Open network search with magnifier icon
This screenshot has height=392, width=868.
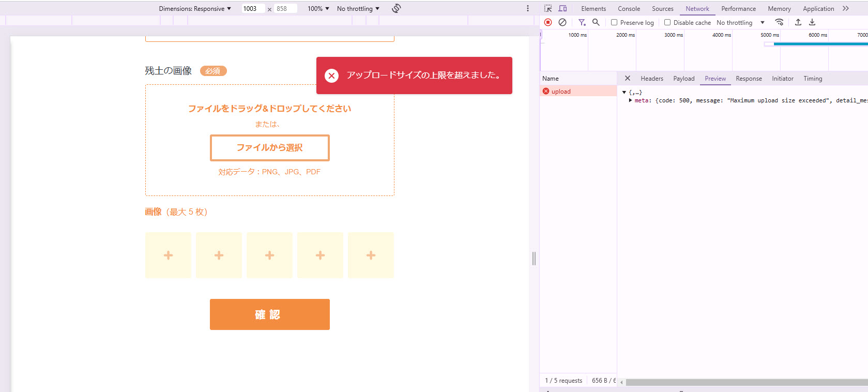[x=596, y=22]
